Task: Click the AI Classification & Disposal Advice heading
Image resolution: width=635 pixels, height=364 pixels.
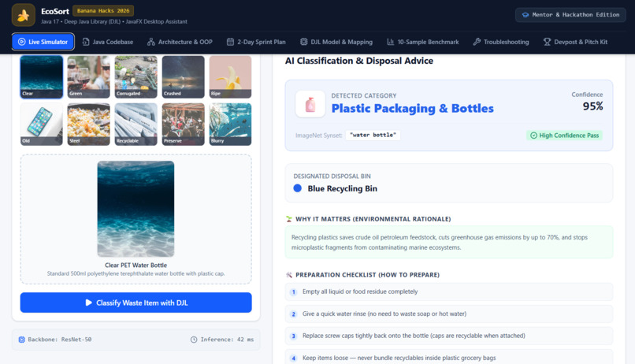Action: (359, 61)
